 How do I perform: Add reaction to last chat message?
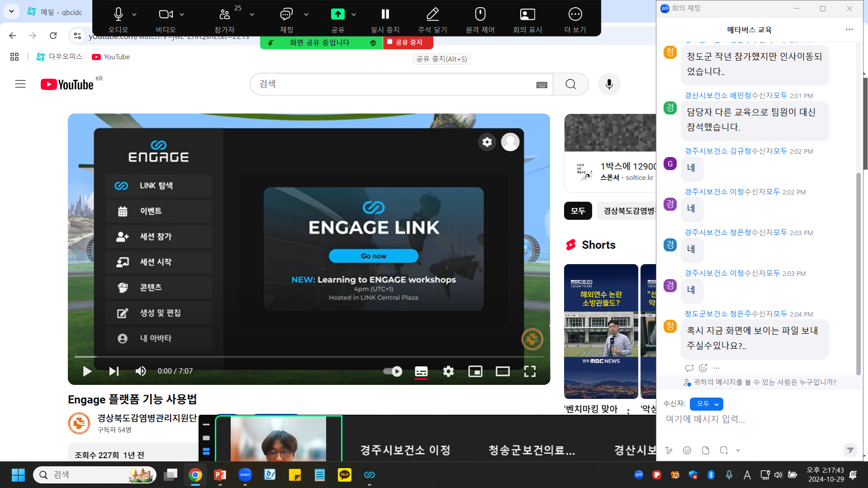703,368
